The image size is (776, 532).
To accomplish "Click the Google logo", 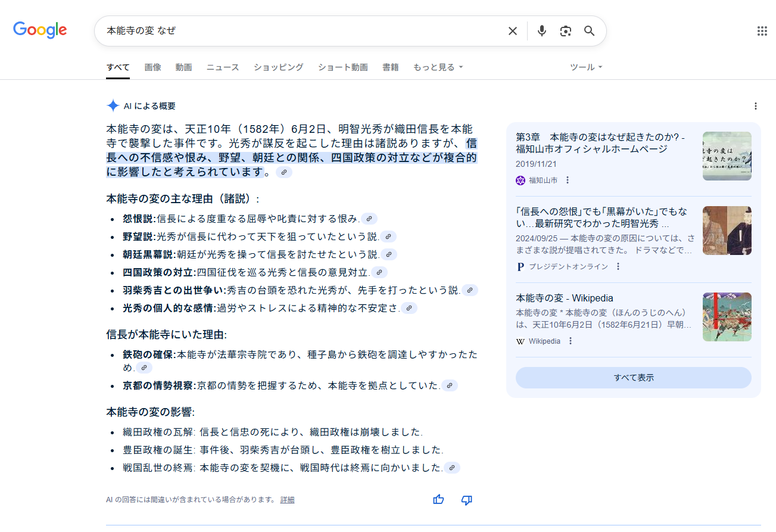I will click(x=40, y=30).
